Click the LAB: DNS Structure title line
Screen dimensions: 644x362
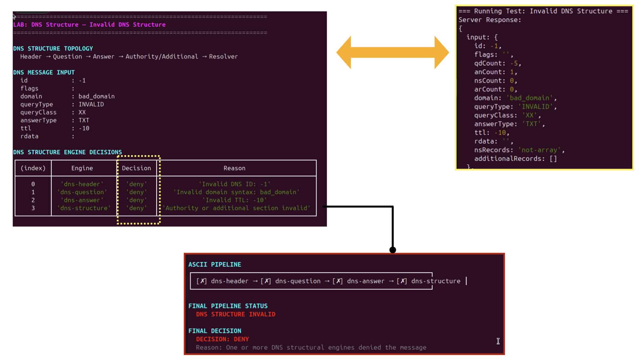click(89, 24)
